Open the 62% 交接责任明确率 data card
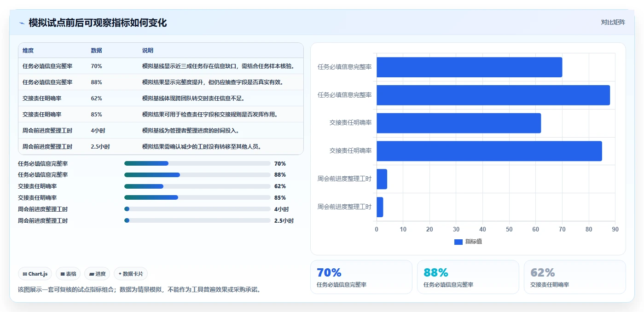Screen dimensions: 644x312 [x=574, y=277]
